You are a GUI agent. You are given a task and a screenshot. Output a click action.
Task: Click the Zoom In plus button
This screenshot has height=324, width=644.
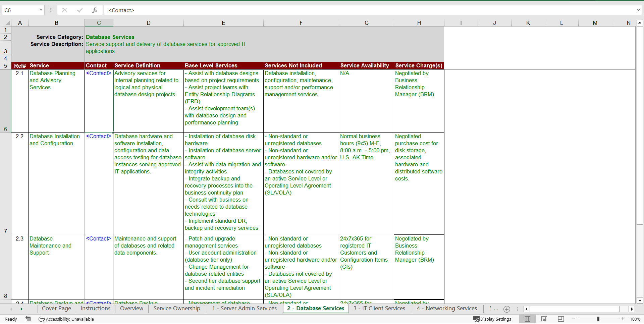(x=623, y=319)
